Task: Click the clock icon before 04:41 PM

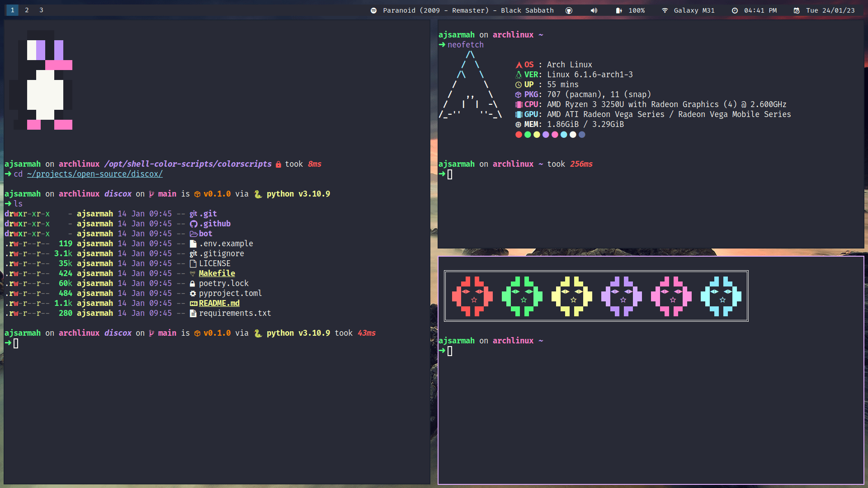Action: tap(735, 10)
